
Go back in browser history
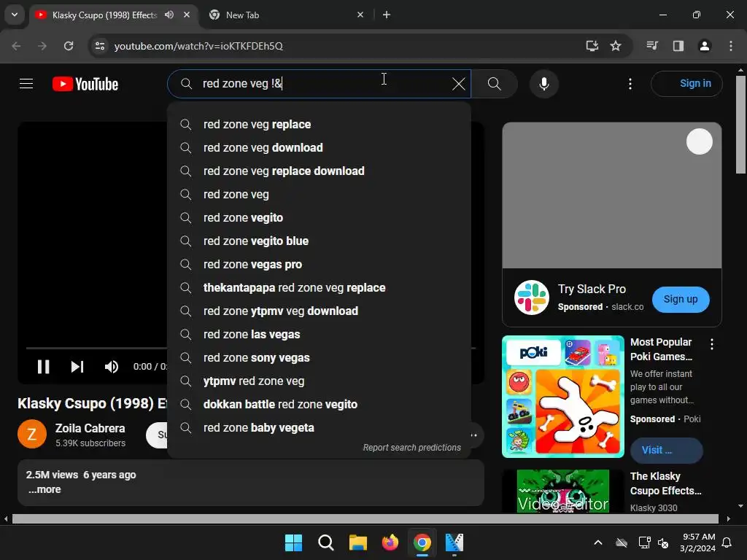pos(16,46)
